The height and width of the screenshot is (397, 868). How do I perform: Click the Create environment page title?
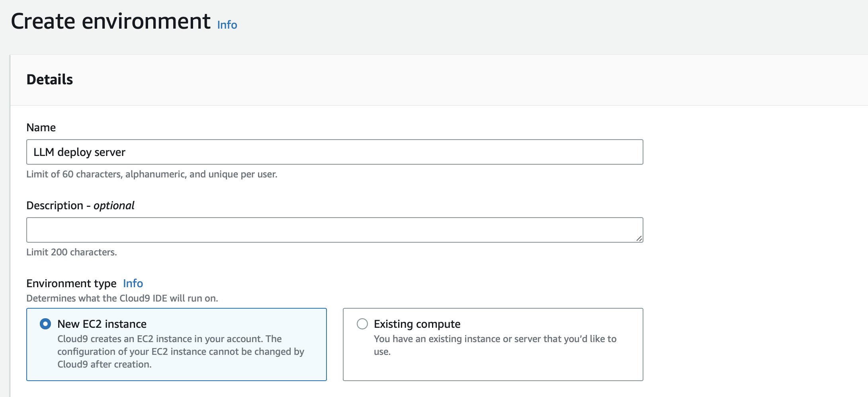(x=111, y=21)
